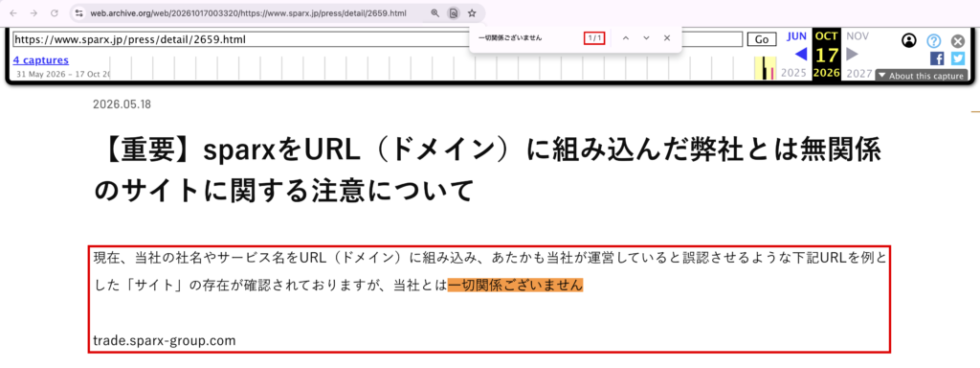Image resolution: width=980 pixels, height=368 pixels.
Task: Click the text trade.sparx-group.com
Action: coord(165,341)
